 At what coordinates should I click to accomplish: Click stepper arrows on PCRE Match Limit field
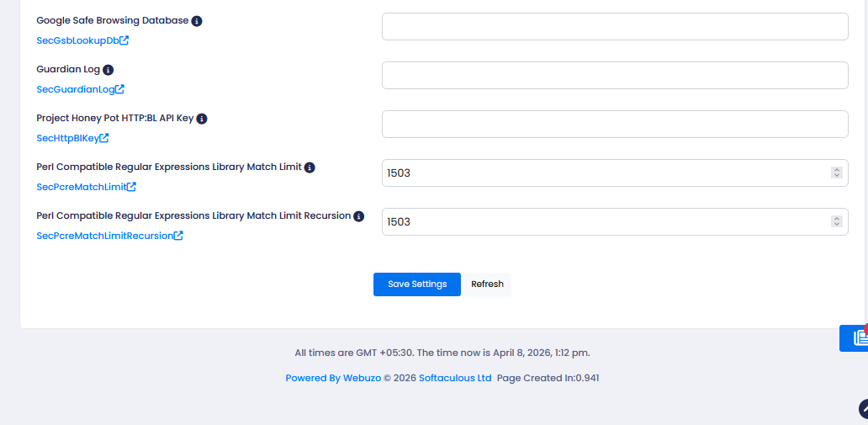coord(836,173)
